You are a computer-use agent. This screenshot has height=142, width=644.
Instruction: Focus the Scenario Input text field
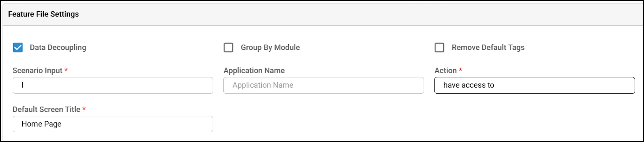click(113, 85)
